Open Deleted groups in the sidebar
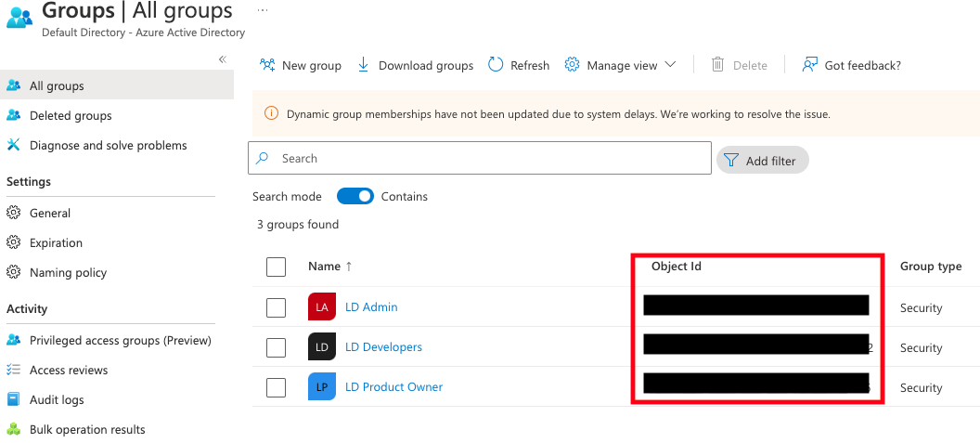This screenshot has height=443, width=980. point(71,115)
